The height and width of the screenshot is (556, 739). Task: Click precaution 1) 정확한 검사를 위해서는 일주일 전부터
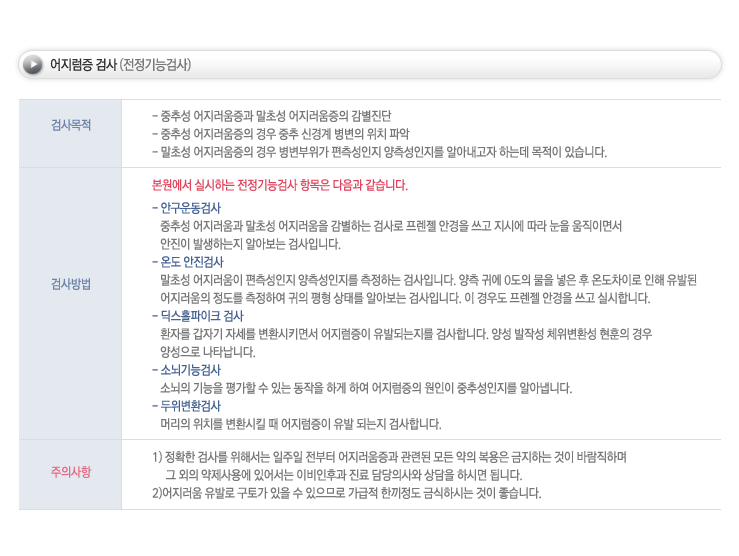coord(389,457)
